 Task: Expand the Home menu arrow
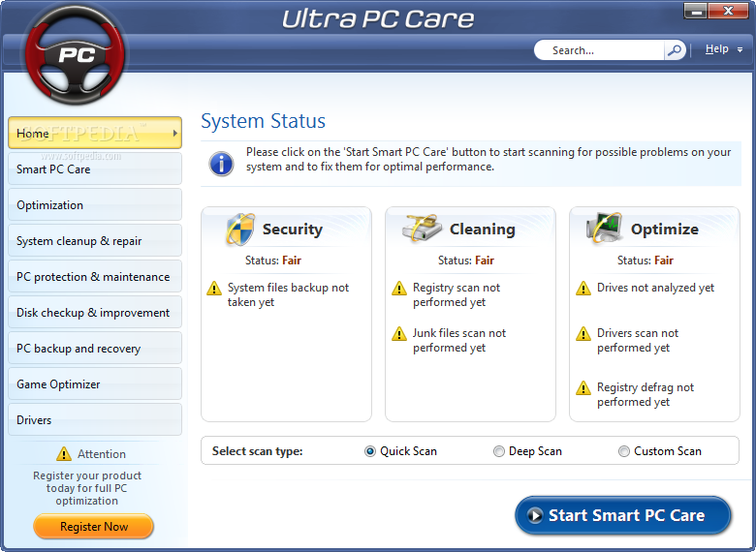(175, 133)
